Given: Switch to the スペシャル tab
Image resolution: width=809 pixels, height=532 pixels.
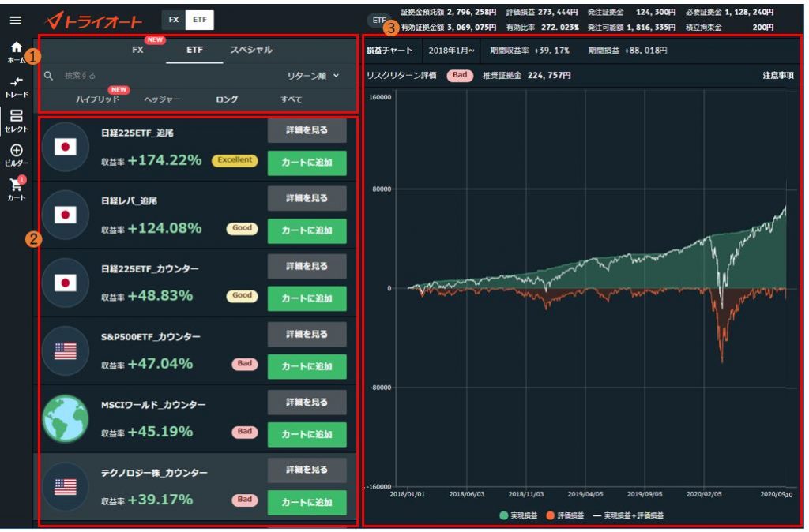Looking at the screenshot, I should pyautogui.click(x=251, y=50).
